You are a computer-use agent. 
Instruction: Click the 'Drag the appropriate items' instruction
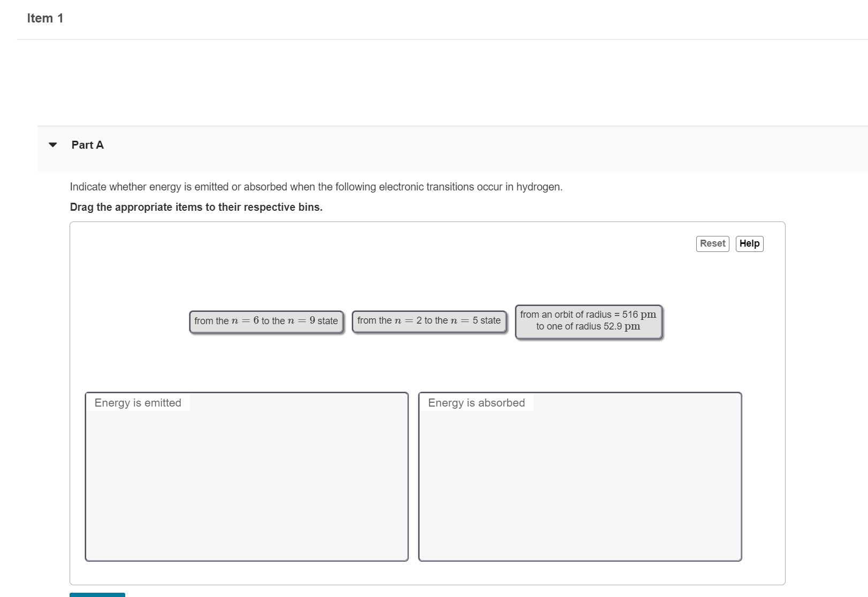pyautogui.click(x=196, y=207)
